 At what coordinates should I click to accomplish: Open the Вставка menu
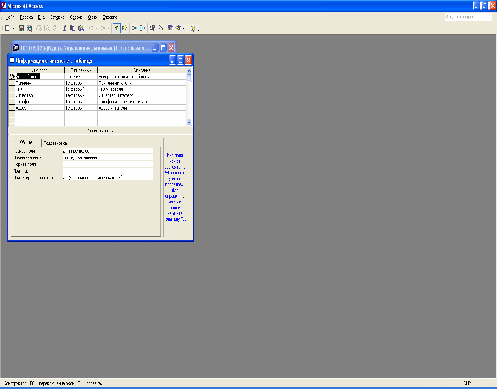pos(57,17)
